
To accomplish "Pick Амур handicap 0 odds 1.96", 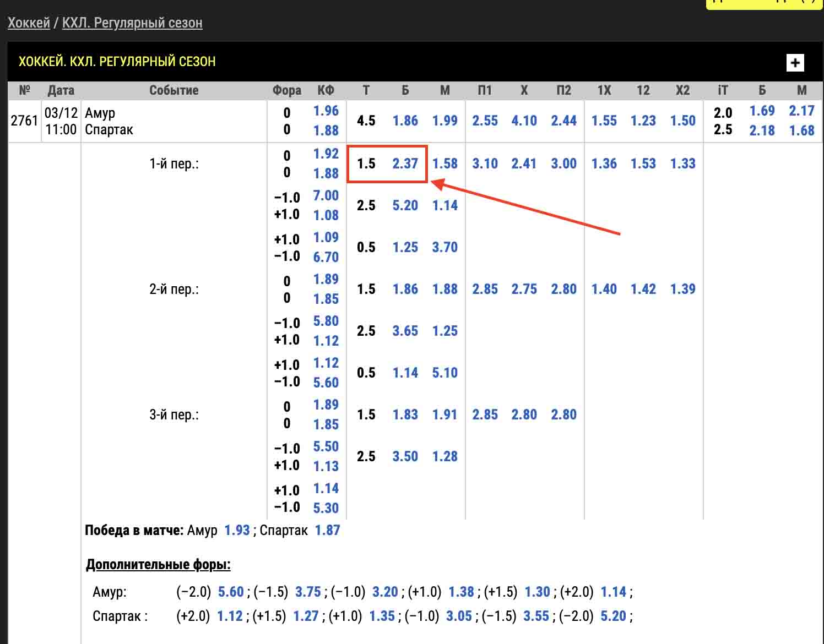I will point(326,111).
